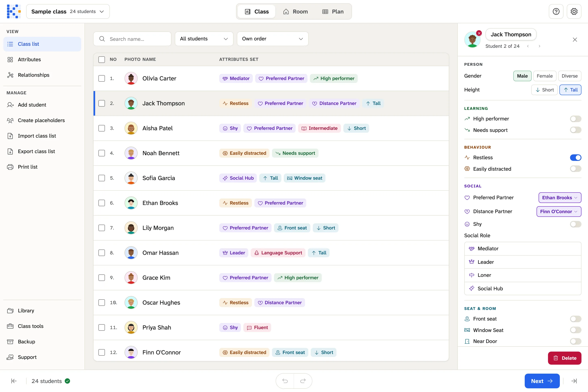The width and height of the screenshot is (588, 392).
Task: Switch to the Room tab
Action: (x=295, y=11)
